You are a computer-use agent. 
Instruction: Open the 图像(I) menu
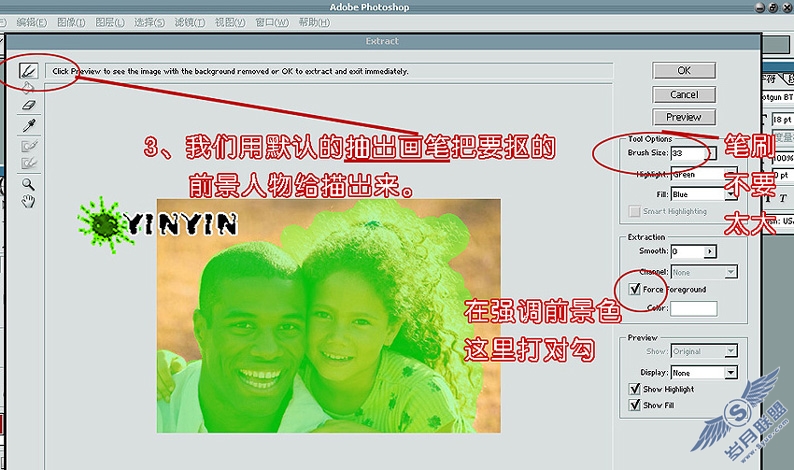(x=71, y=22)
